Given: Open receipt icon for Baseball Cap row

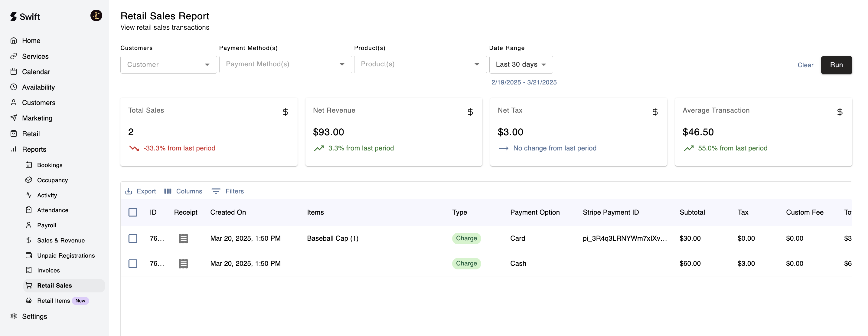Looking at the screenshot, I should click(x=183, y=239).
